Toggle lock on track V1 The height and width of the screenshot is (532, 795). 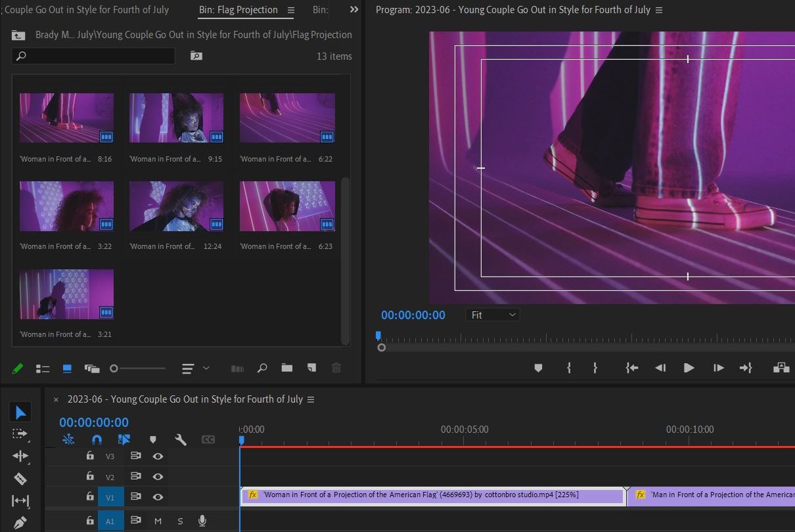point(90,497)
